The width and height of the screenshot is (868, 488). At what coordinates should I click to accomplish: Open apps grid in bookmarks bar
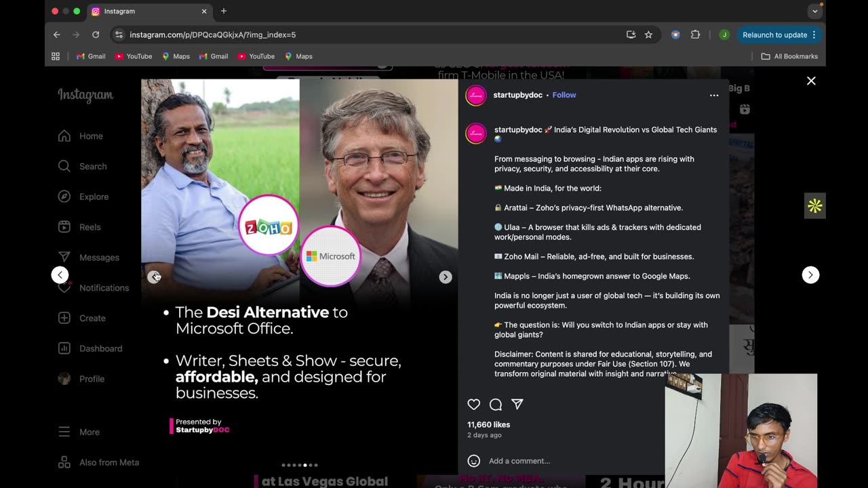[x=56, y=56]
